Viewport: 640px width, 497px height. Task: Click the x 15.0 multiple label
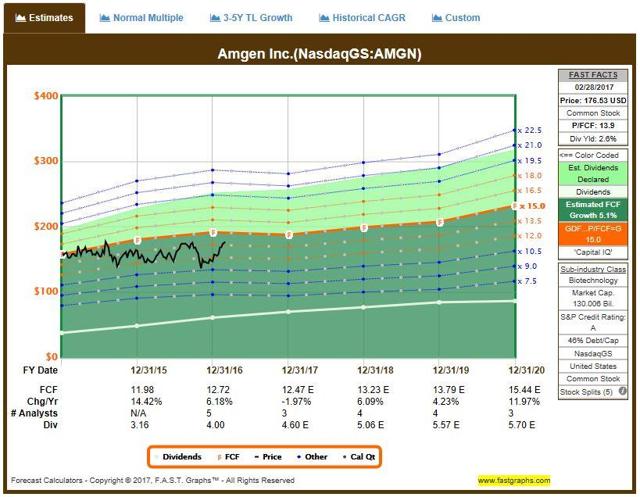(x=532, y=206)
